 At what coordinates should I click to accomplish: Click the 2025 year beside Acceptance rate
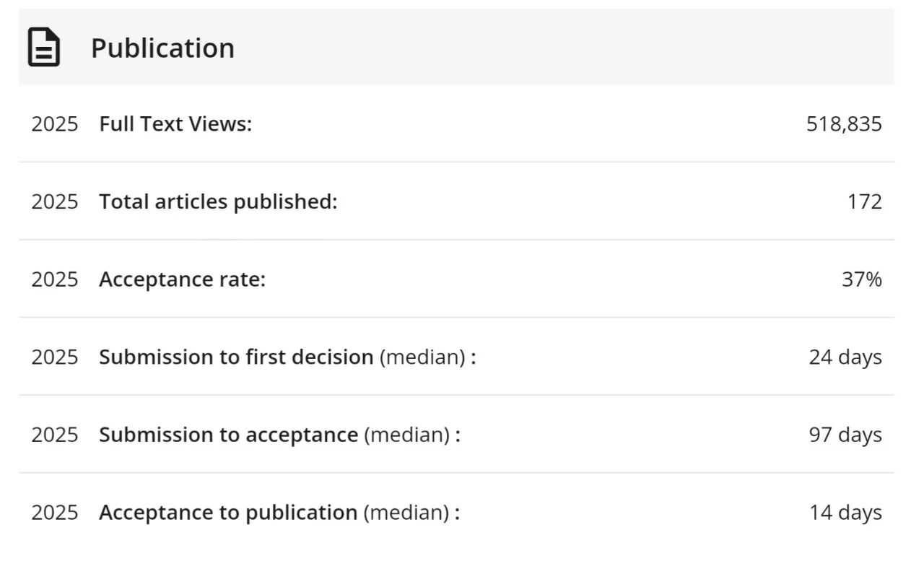click(54, 279)
